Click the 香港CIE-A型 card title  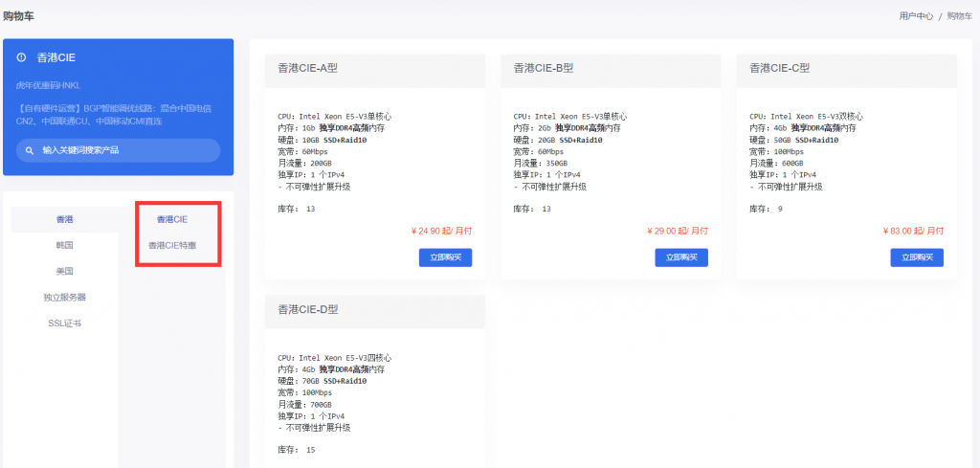307,69
